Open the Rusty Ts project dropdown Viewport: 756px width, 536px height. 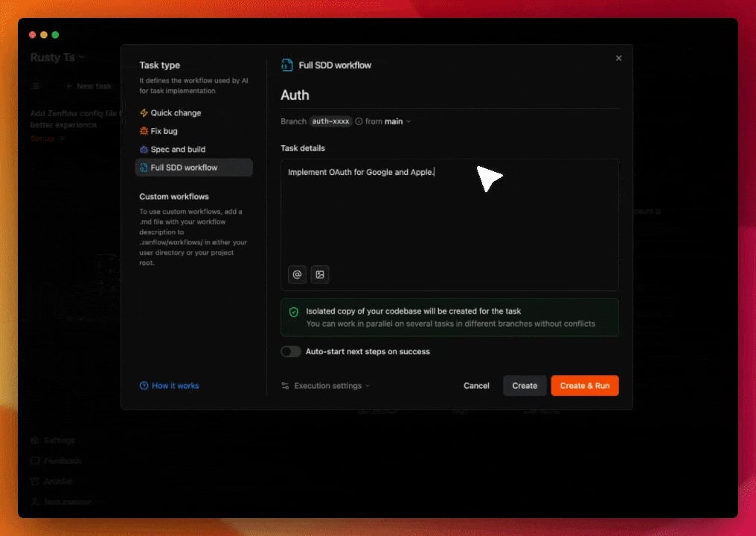[57, 57]
